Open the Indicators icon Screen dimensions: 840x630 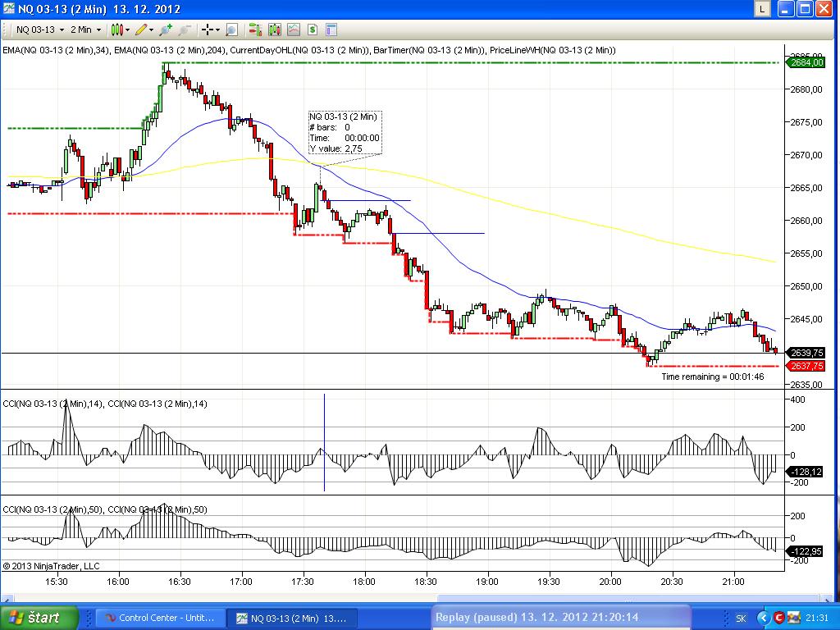[294, 30]
